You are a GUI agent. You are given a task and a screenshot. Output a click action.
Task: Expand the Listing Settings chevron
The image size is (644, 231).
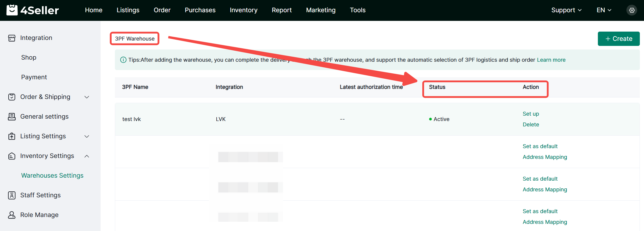(x=87, y=136)
